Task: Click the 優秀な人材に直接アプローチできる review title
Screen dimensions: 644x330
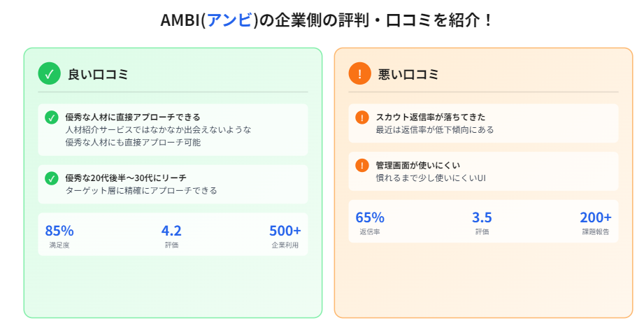Action: point(132,117)
